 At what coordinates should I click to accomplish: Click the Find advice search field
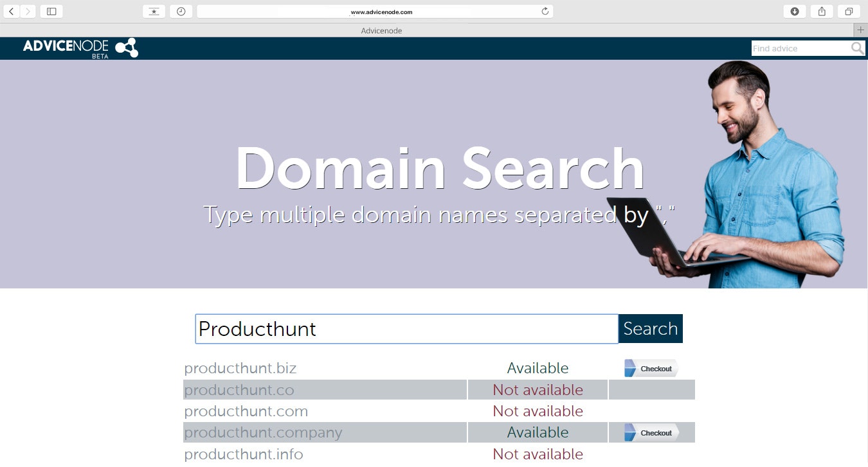800,48
